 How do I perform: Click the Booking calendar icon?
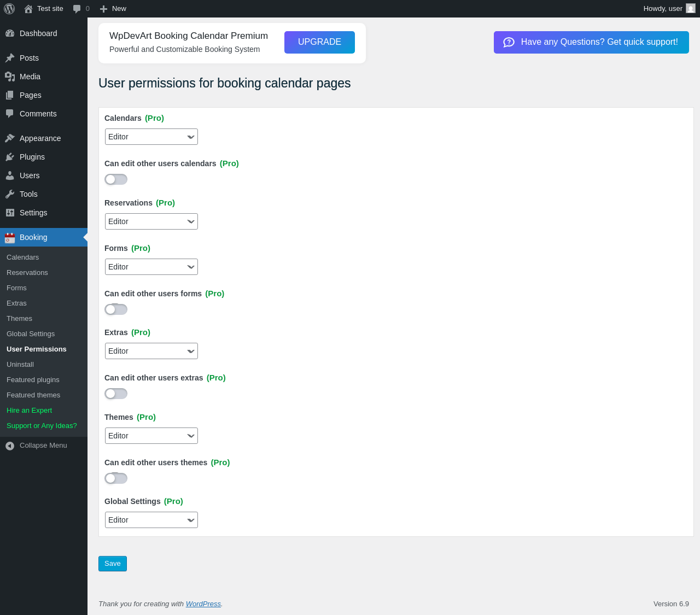tap(10, 238)
